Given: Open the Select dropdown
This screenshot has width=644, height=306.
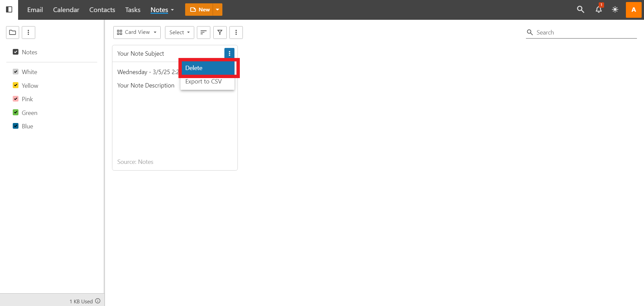Looking at the screenshot, I should click(x=179, y=33).
